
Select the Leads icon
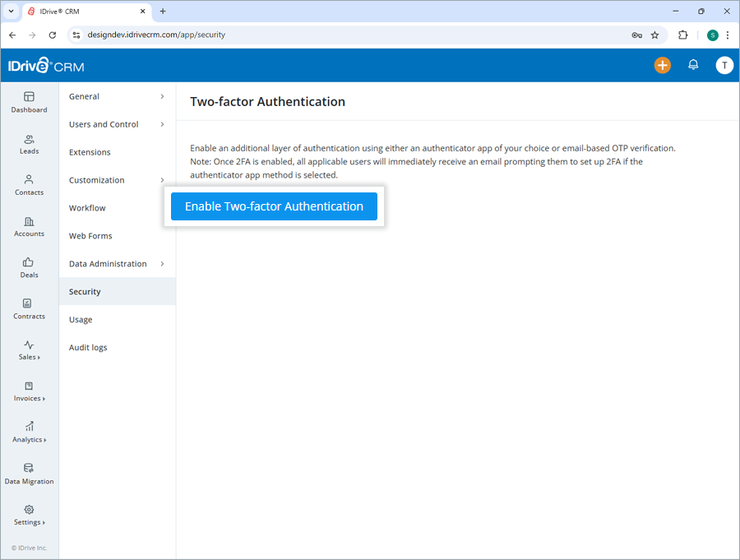click(x=29, y=145)
